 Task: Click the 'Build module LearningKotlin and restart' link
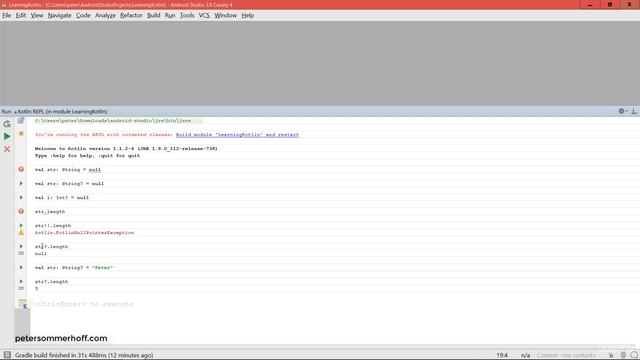(x=237, y=134)
